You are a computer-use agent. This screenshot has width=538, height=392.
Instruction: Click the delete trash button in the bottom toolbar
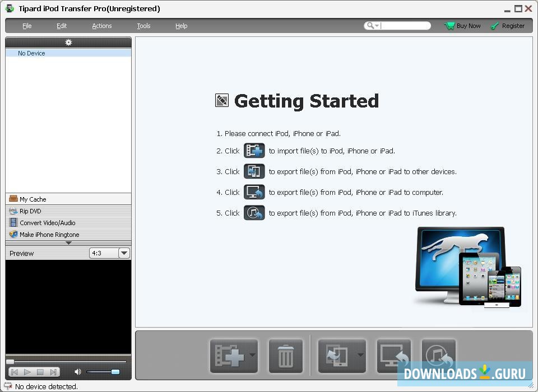pyautogui.click(x=285, y=356)
